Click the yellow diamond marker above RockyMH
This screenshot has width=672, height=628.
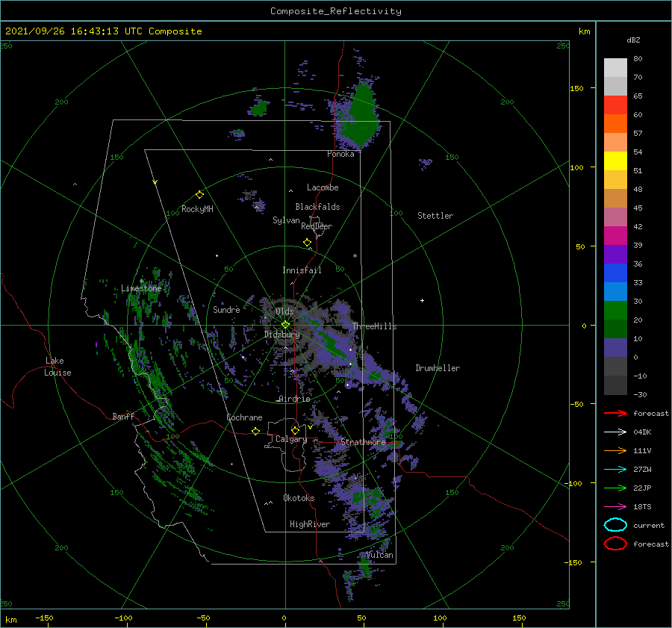[x=199, y=195]
